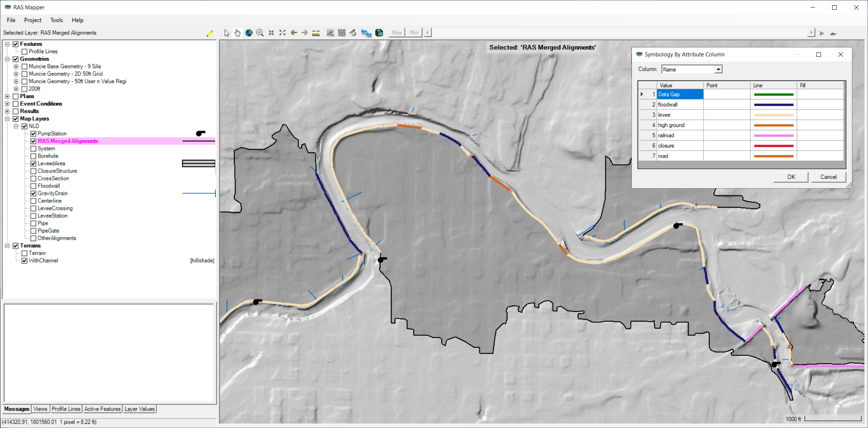Image resolution: width=868 pixels, height=428 pixels.
Task: Click the floodwall navy line swatch
Action: pyautogui.click(x=773, y=105)
